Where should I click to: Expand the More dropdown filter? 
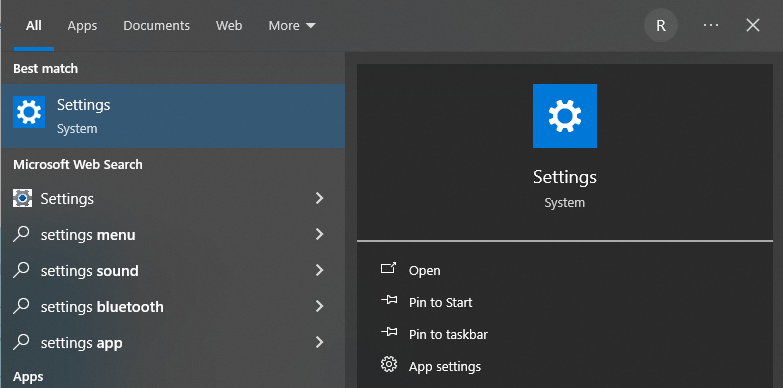click(x=292, y=25)
